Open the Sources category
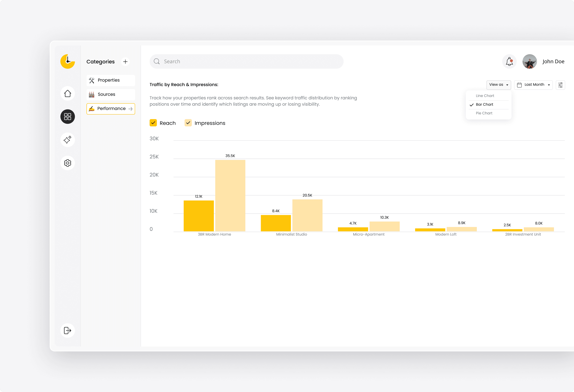This screenshot has width=574, height=392. (x=111, y=94)
